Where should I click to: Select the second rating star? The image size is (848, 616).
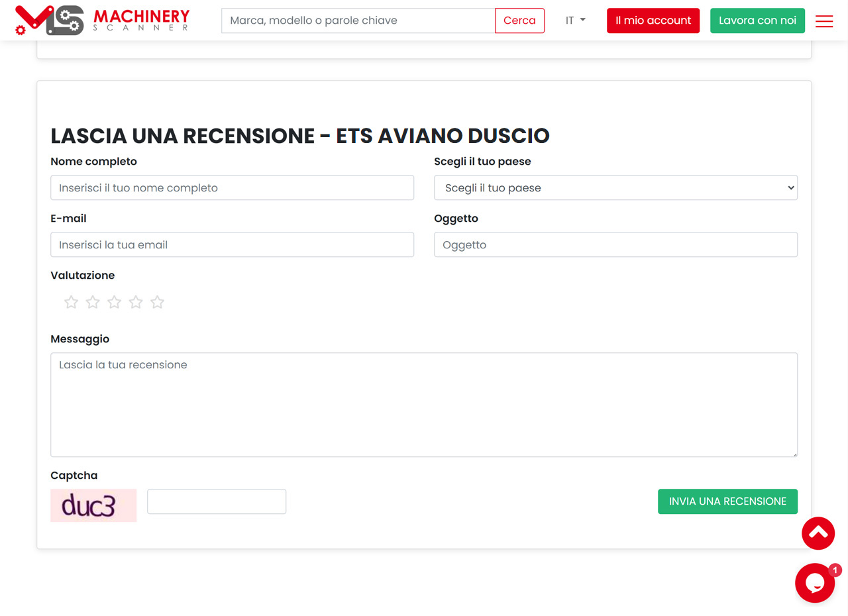pyautogui.click(x=93, y=302)
